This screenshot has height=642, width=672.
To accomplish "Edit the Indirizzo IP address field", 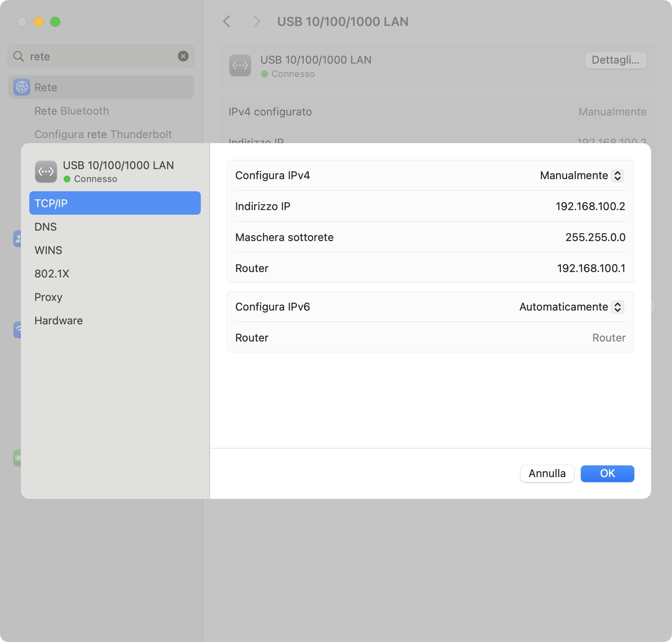I will (x=590, y=206).
